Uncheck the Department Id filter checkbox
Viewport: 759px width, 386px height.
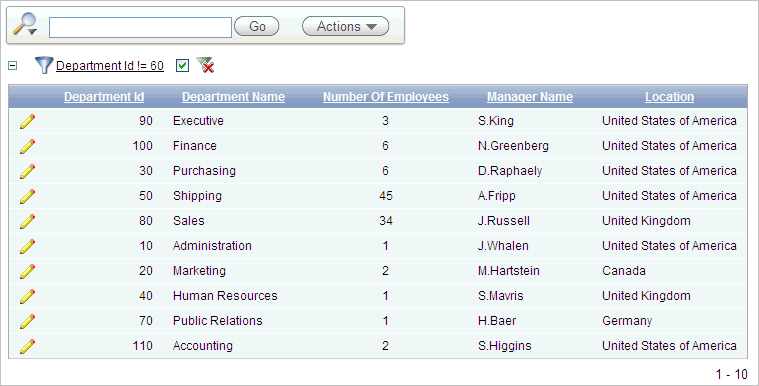coord(182,65)
